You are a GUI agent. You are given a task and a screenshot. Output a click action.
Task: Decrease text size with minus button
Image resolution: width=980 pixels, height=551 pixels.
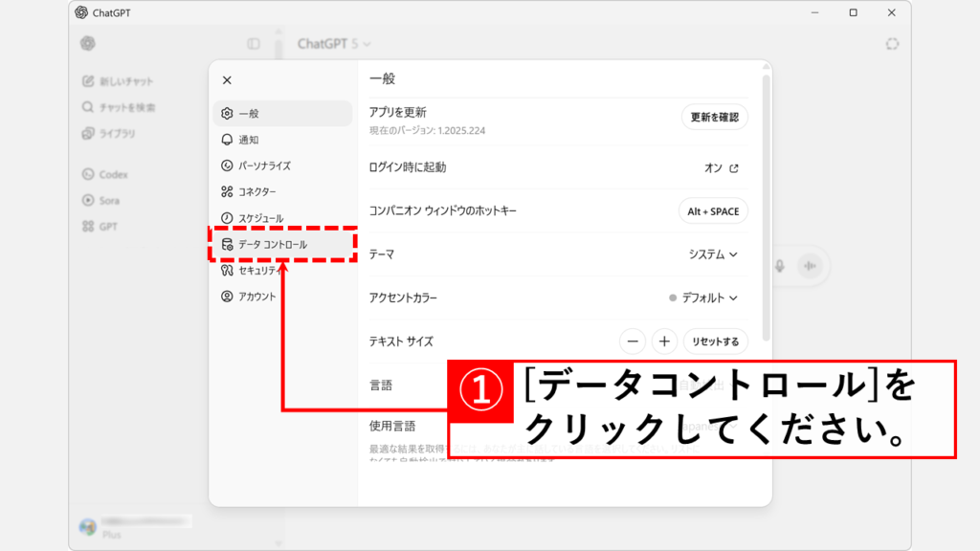coord(633,342)
